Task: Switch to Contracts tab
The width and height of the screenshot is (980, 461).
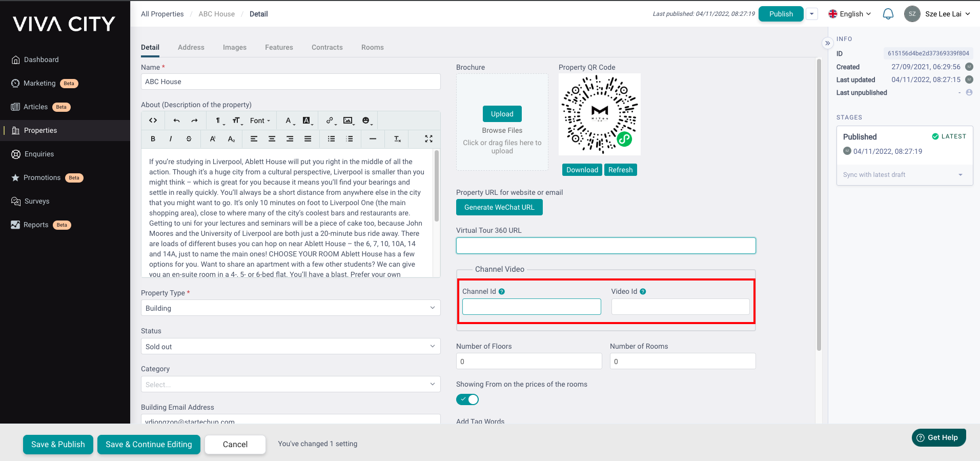Action: [x=327, y=47]
